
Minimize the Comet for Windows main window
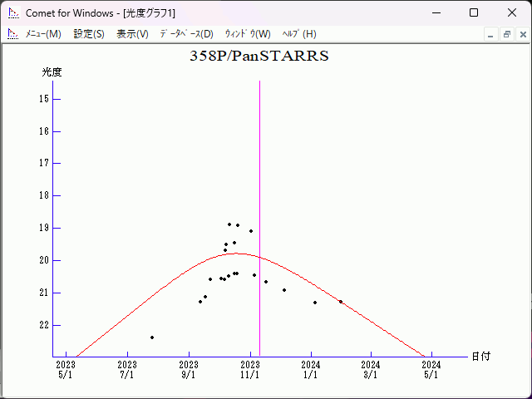pyautogui.click(x=436, y=12)
